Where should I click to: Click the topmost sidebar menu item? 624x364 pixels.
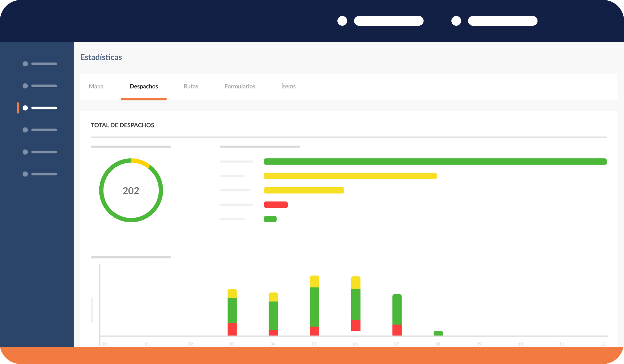click(40, 64)
